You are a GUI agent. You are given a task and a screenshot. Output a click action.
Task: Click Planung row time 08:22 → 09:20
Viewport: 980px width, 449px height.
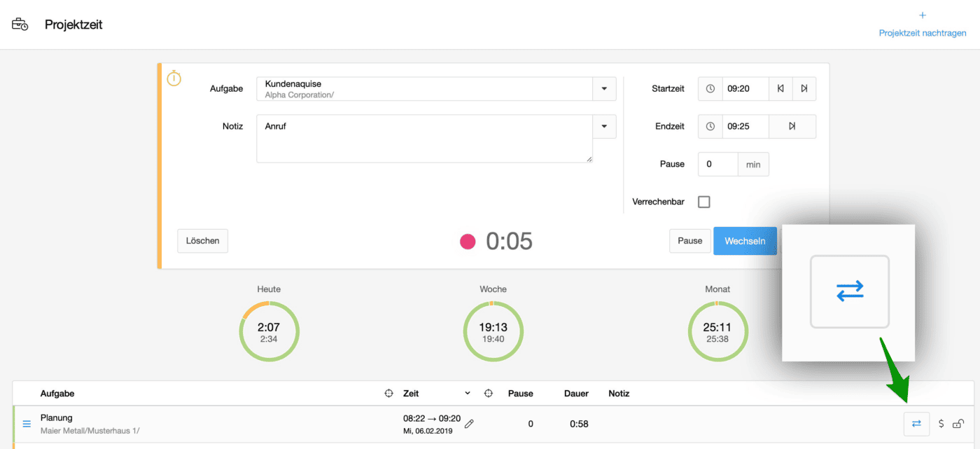(x=430, y=418)
